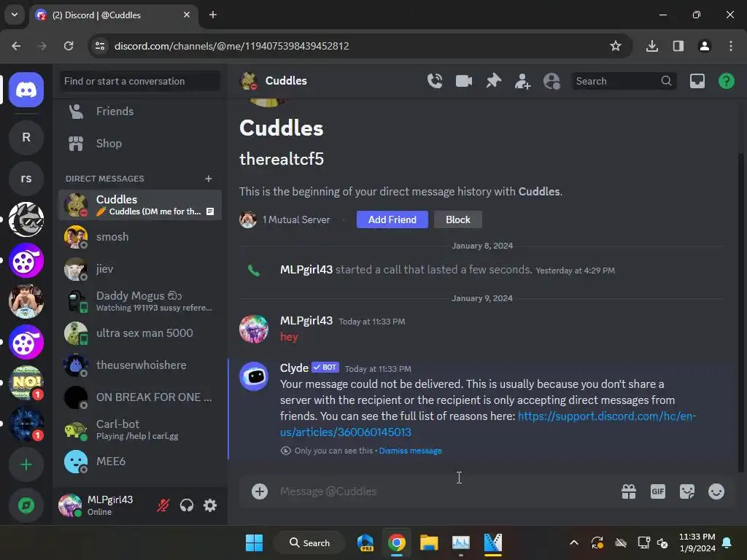Open server with NO! icon and badge
Image resolution: width=747 pixels, height=560 pixels.
coord(26,382)
